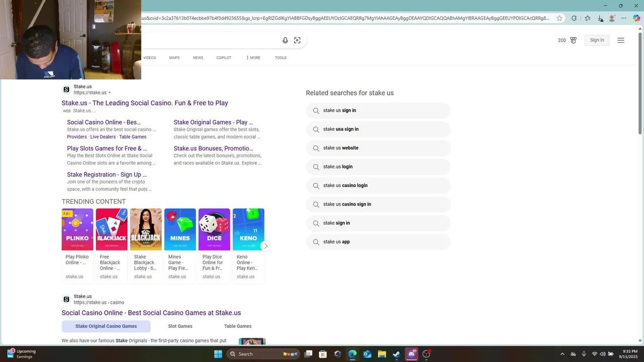The width and height of the screenshot is (644, 362).
Task: Open Microsoft Rewards medal icon
Action: pos(574,40)
